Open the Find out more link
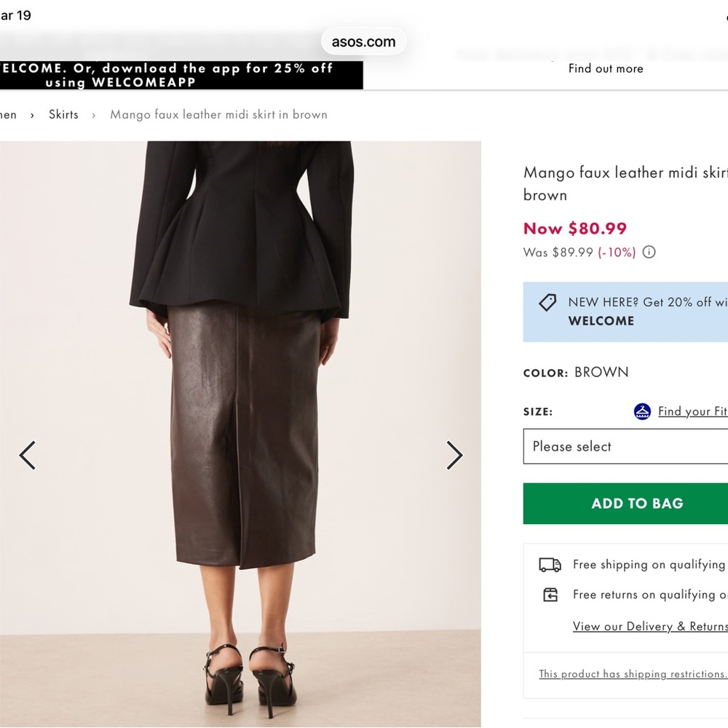 pos(606,68)
